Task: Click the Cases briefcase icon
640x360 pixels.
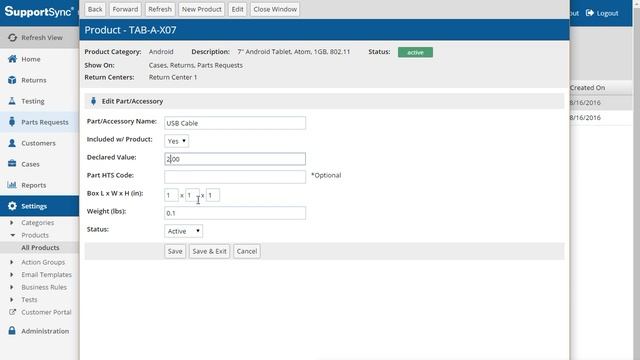Action: 12,164
